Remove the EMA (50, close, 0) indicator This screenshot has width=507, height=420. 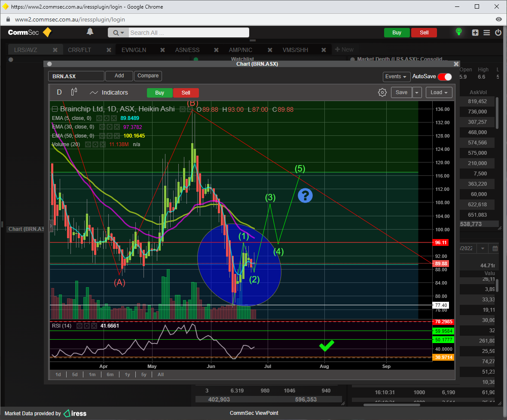[117, 135]
